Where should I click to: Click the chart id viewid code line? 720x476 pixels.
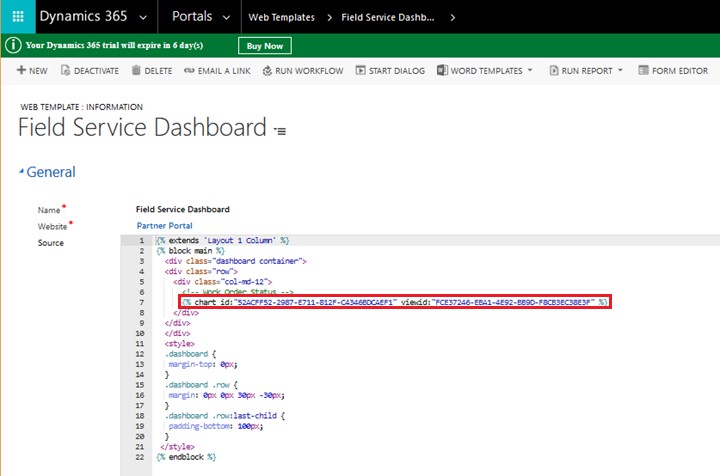pyautogui.click(x=395, y=302)
